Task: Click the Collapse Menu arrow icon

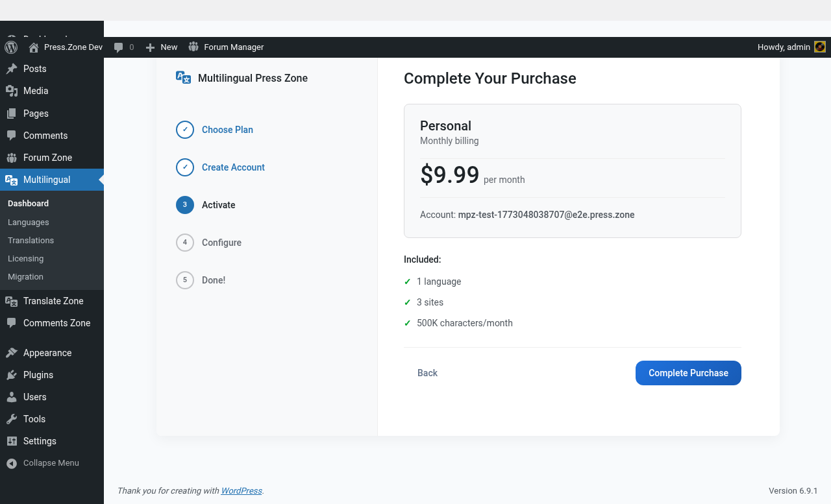Action: [x=12, y=463]
